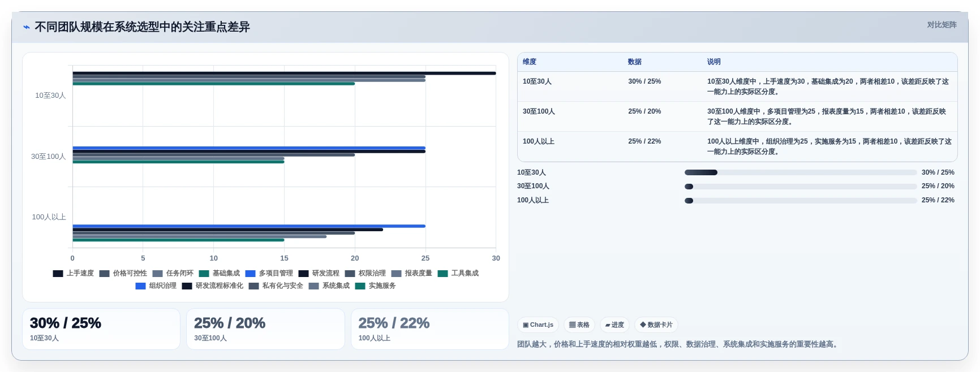Toggle the 报表度量 legend item
Screen dimensions: 980x372
click(412, 274)
